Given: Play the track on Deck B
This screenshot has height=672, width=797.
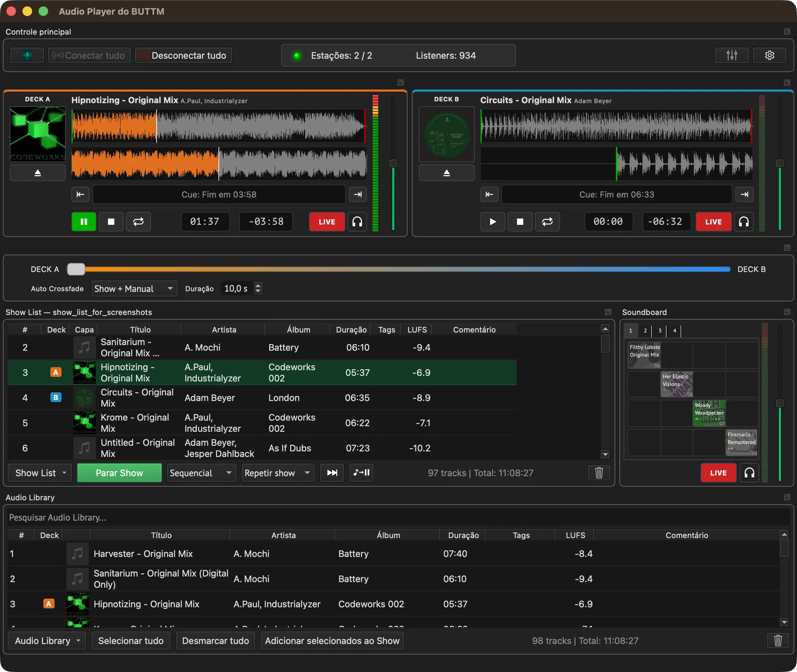Looking at the screenshot, I should coord(493,222).
